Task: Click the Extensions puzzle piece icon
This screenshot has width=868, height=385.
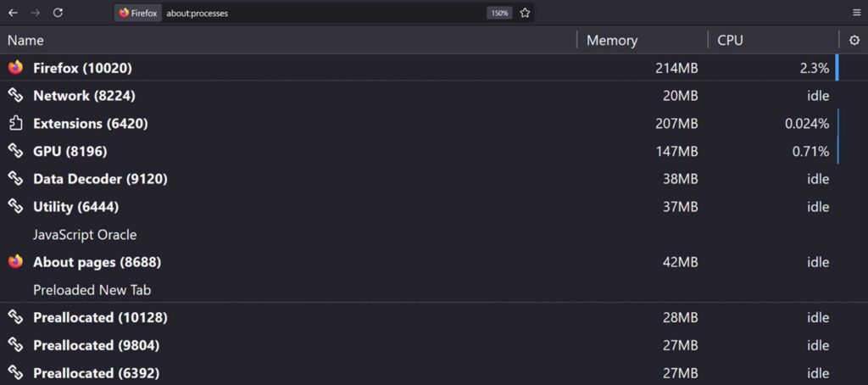Action: (x=15, y=124)
